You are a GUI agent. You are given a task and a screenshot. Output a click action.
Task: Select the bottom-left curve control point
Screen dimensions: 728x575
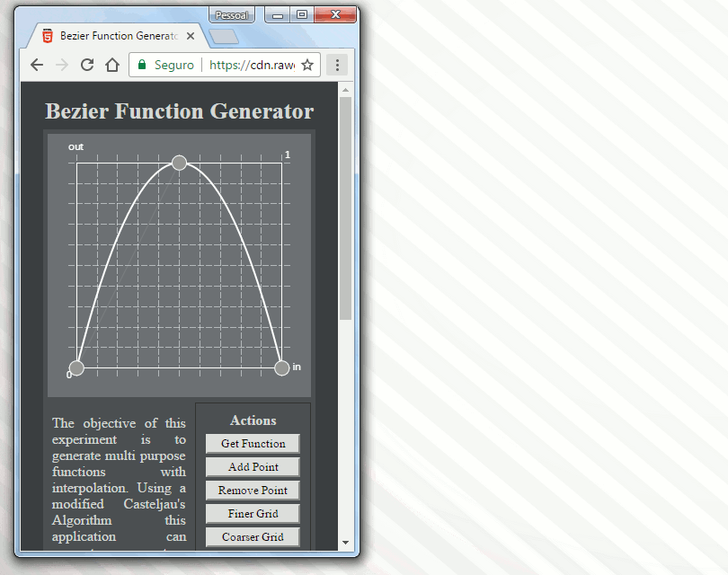tap(76, 368)
